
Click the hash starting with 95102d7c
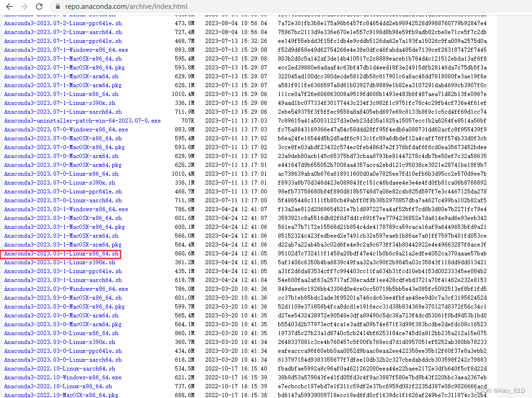tap(382, 254)
